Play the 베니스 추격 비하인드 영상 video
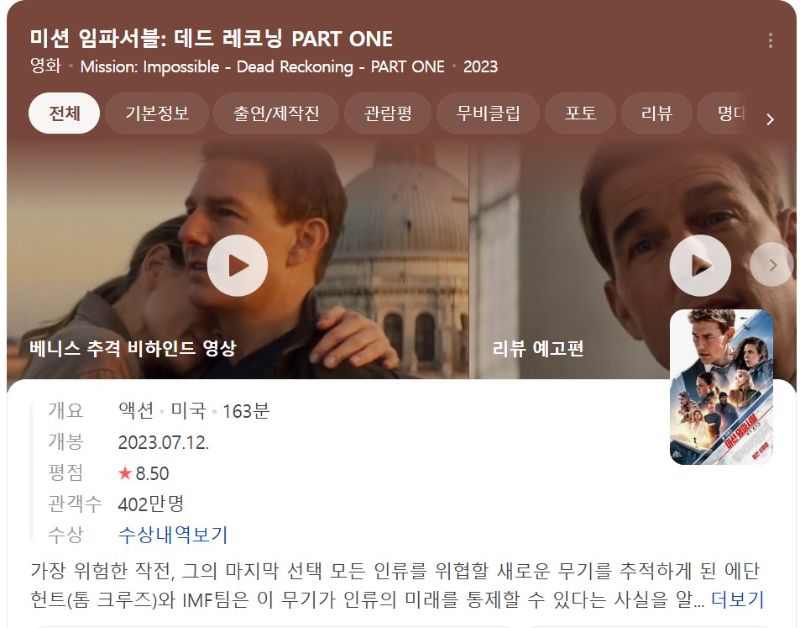The width and height of the screenshot is (800, 628). tap(237, 265)
